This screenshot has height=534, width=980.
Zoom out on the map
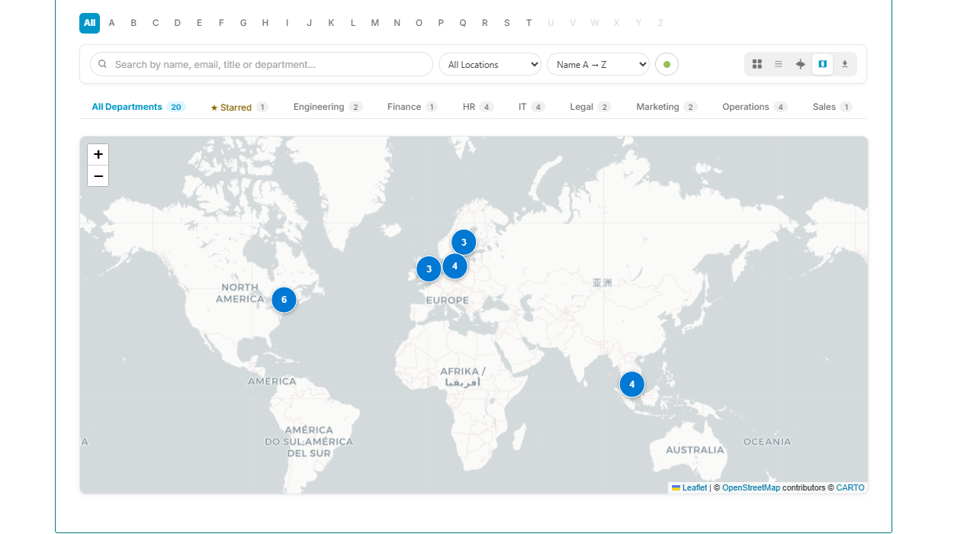click(98, 176)
